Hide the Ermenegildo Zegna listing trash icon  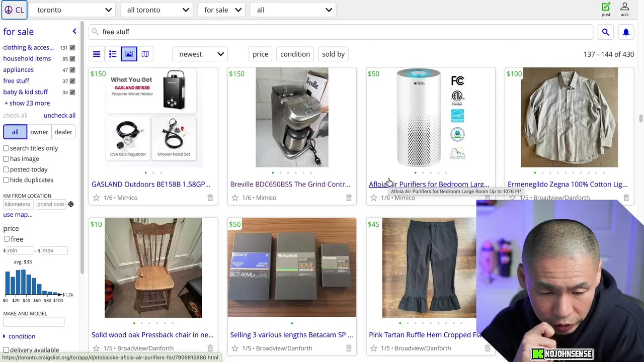click(626, 198)
